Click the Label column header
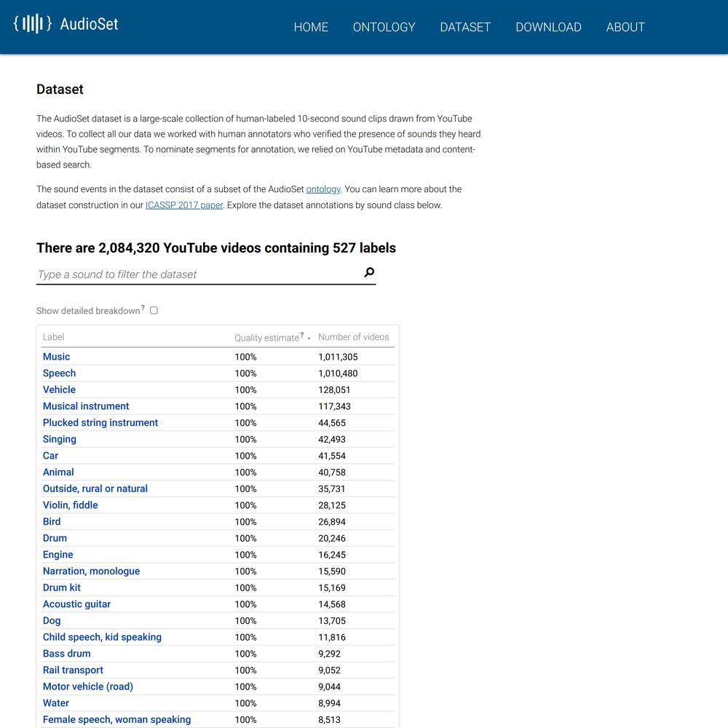 coord(53,337)
